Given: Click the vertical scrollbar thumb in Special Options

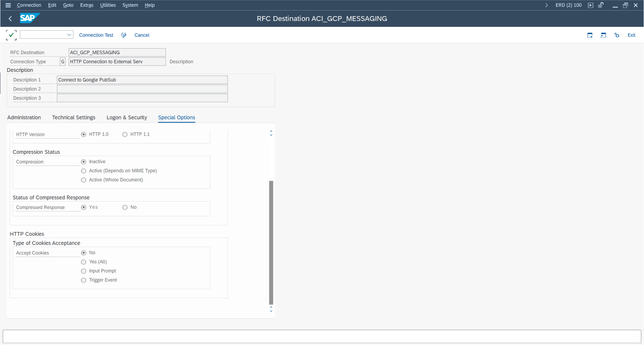Looking at the screenshot, I should pos(271,243).
